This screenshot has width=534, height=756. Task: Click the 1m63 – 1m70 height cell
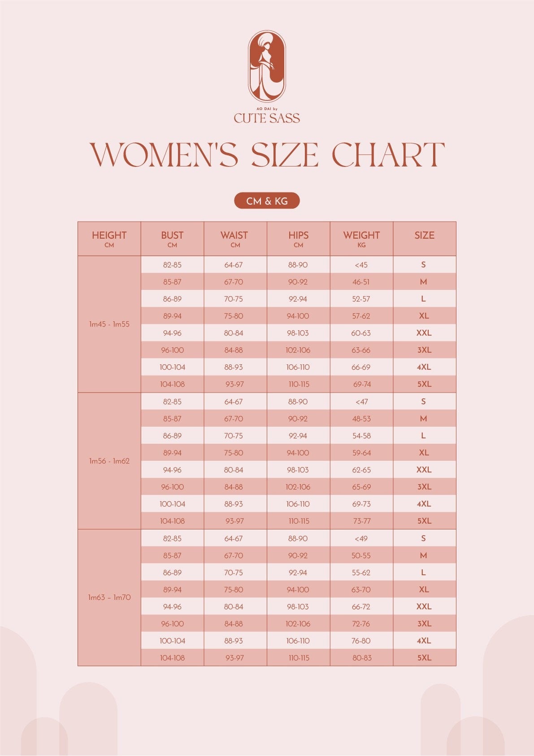[x=109, y=597]
